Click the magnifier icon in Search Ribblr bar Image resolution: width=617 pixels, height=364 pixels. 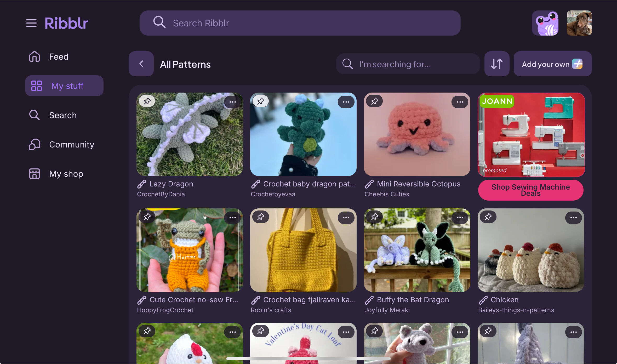(159, 22)
